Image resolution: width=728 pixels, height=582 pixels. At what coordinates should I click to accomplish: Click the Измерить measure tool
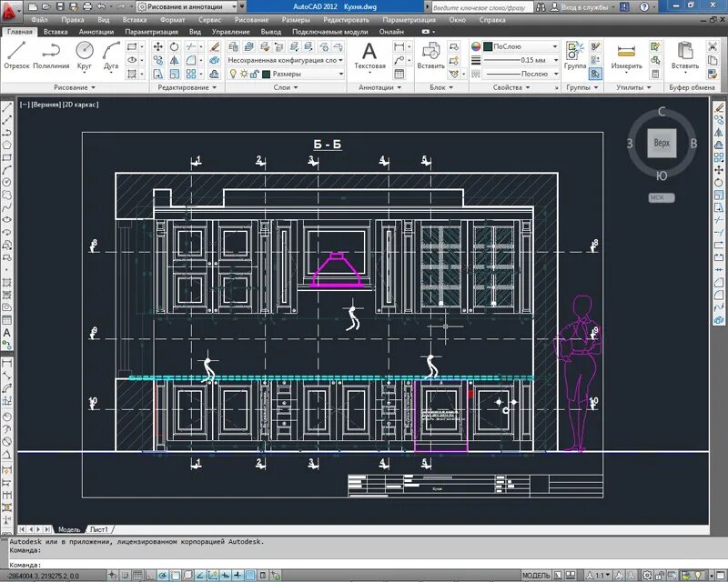tap(626, 56)
